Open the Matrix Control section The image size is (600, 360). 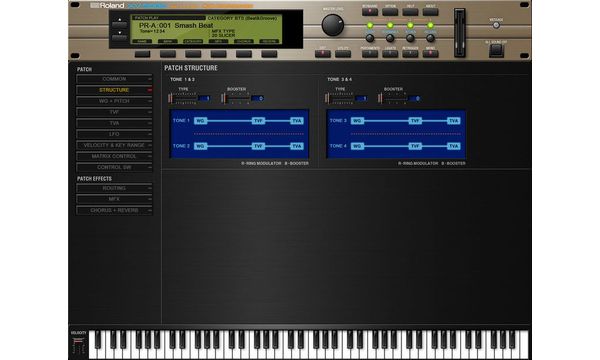[114, 156]
